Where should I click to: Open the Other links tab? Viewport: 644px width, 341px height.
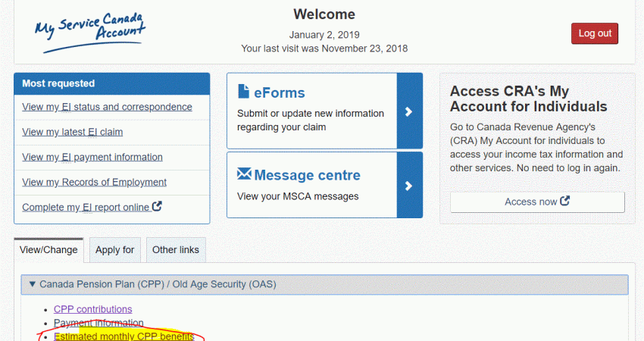[175, 250]
